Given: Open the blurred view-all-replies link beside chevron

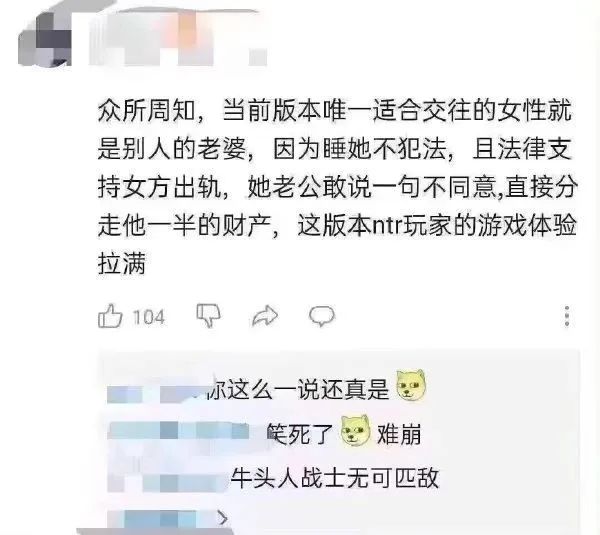Looking at the screenshot, I should (161, 519).
